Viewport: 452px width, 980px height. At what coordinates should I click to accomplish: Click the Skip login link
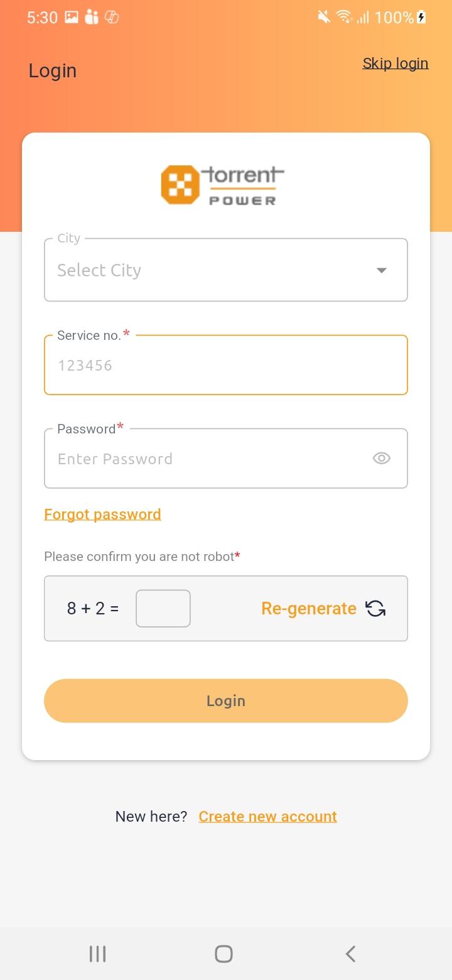pyautogui.click(x=395, y=63)
